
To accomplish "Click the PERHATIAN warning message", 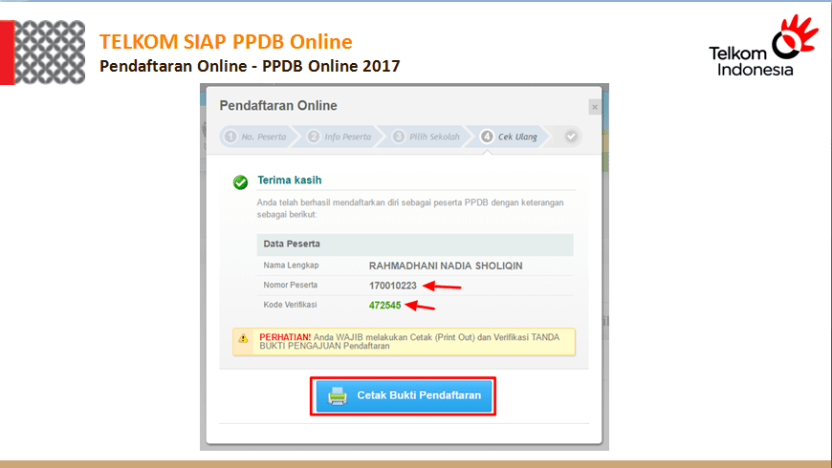I will click(x=410, y=342).
